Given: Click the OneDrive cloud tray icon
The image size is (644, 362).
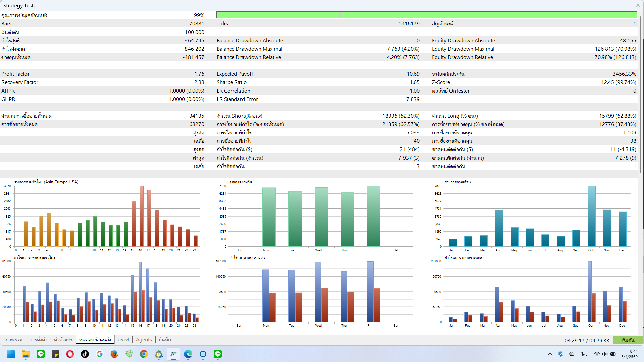Looking at the screenshot, I should pos(572,354).
